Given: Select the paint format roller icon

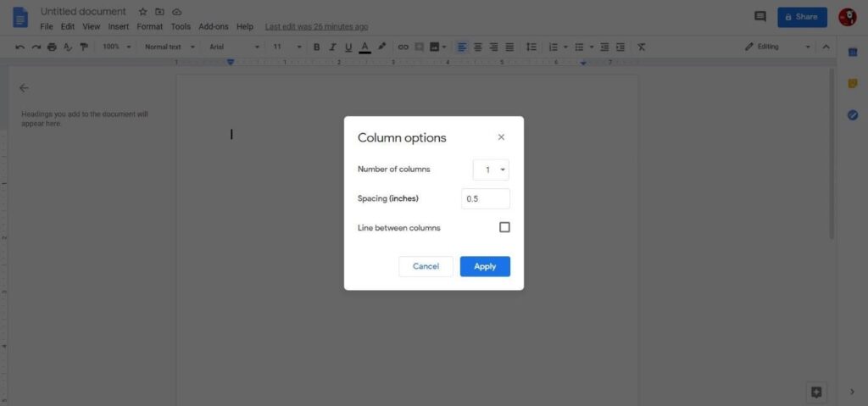Looking at the screenshot, I should [84, 47].
